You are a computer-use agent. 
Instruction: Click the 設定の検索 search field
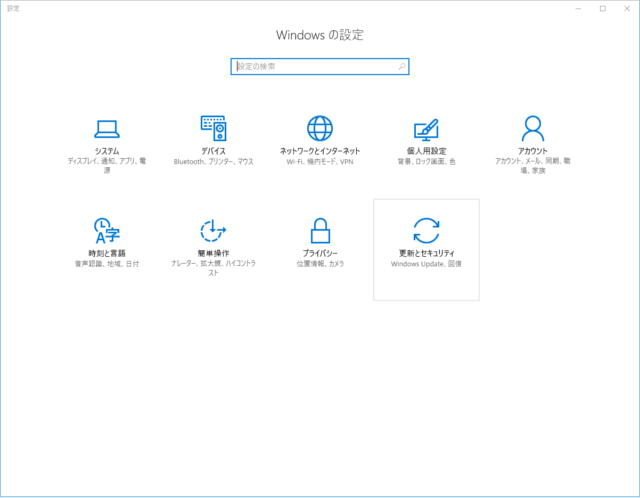320,67
